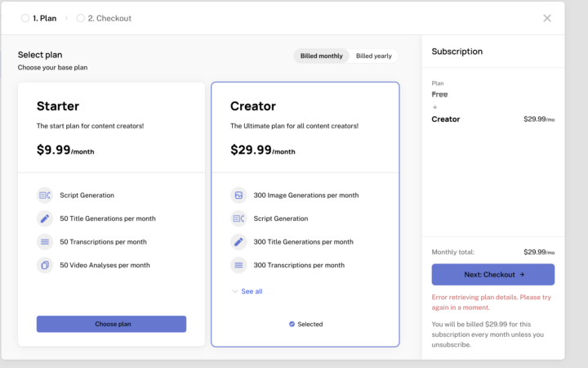Click the down arrow under Free plan
588x368 pixels.
coord(435,107)
